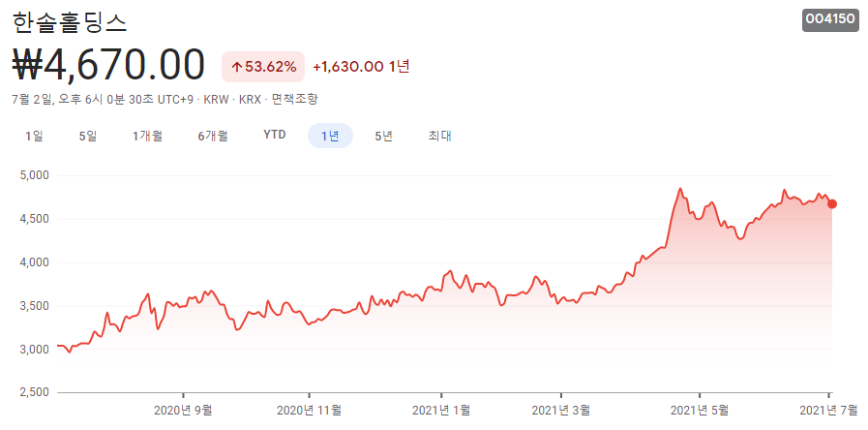Open the 면책조항 disclaimer link
Screen dimensions: 868x430
[294, 100]
